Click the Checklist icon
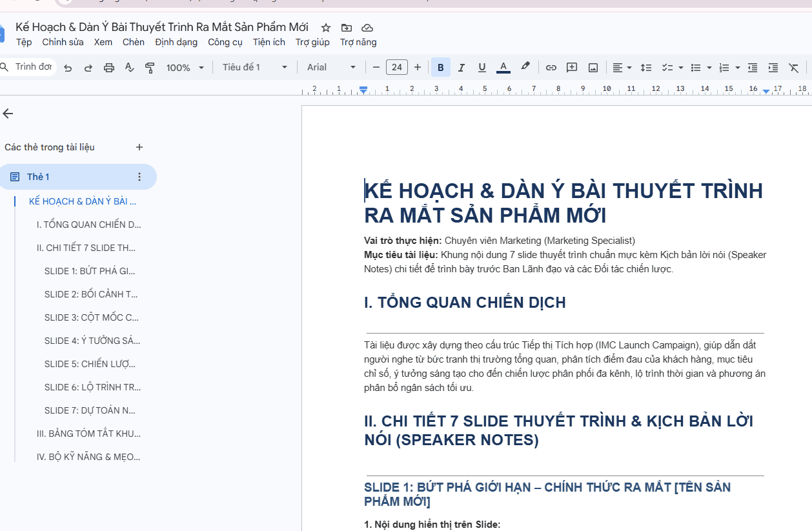This screenshot has width=812, height=531. (x=667, y=68)
